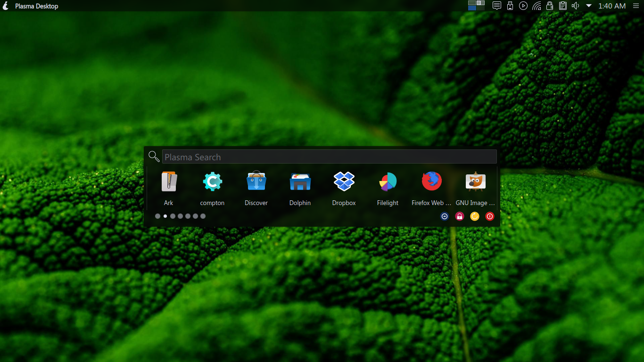
Task: Open the Dropbox app
Action: click(x=344, y=182)
